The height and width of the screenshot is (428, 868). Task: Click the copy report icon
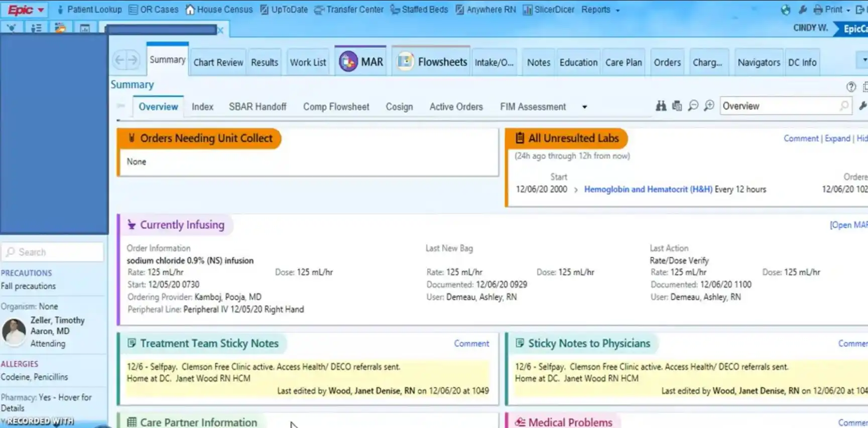click(677, 106)
